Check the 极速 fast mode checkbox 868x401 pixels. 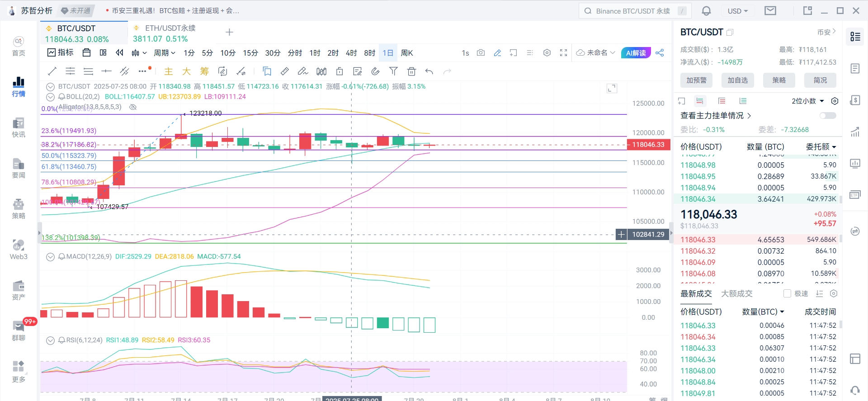point(787,293)
